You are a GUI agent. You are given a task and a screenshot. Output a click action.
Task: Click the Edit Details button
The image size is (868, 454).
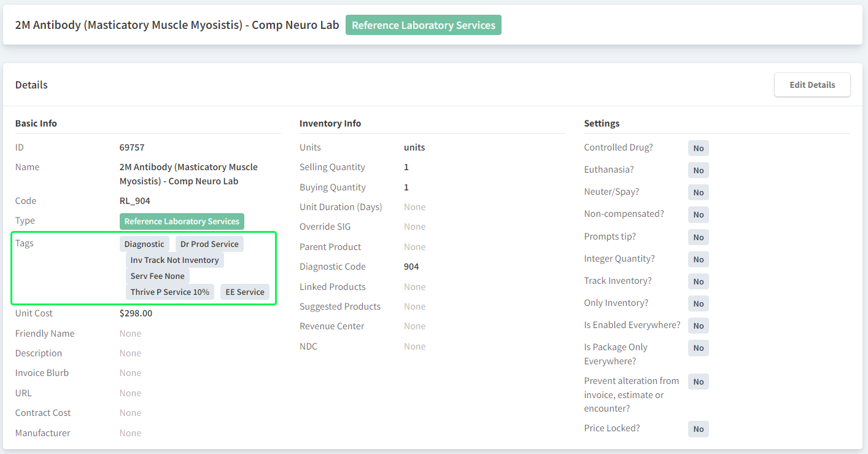point(812,85)
